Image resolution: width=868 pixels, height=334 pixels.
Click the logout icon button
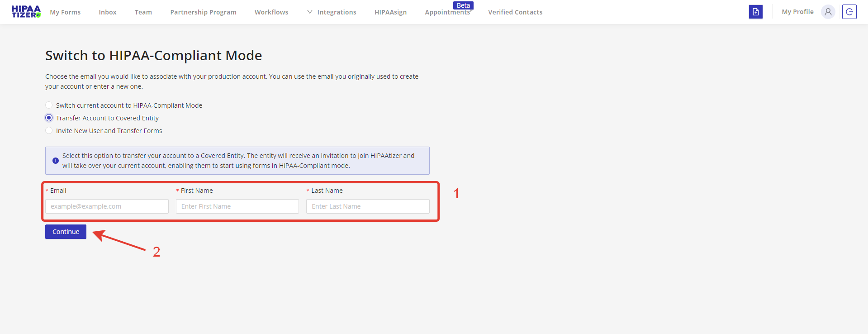tap(849, 12)
